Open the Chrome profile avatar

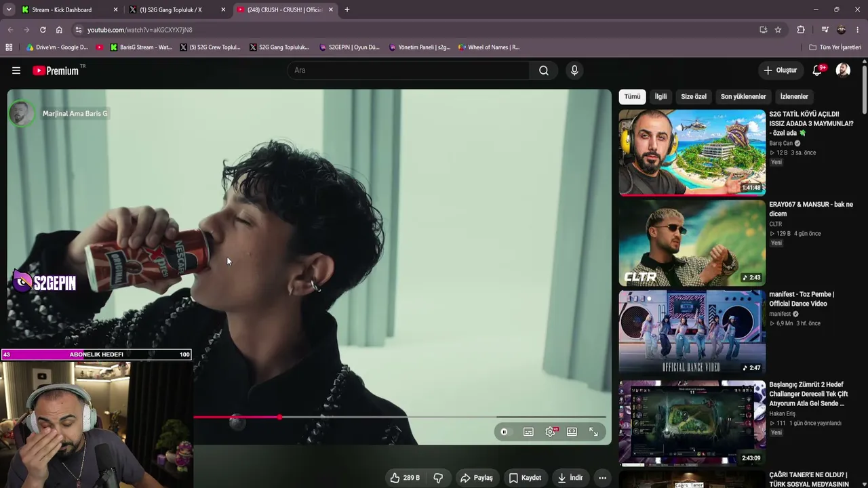[x=842, y=30]
